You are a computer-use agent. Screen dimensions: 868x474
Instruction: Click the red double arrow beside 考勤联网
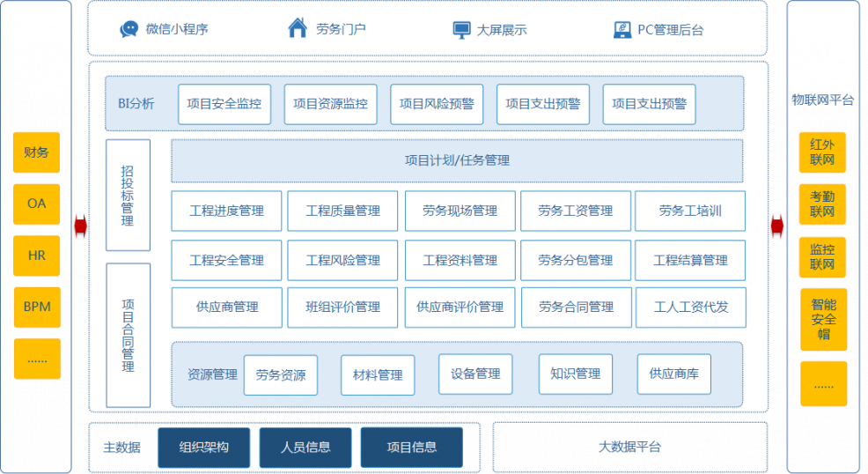tap(777, 226)
